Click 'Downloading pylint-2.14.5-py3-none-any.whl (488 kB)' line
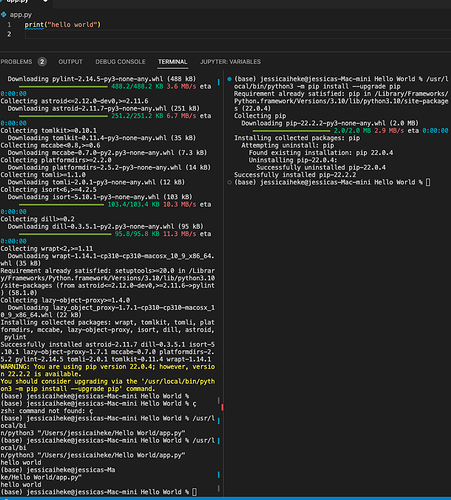Image resolution: width=451 pixels, height=500 pixels. (x=102, y=79)
